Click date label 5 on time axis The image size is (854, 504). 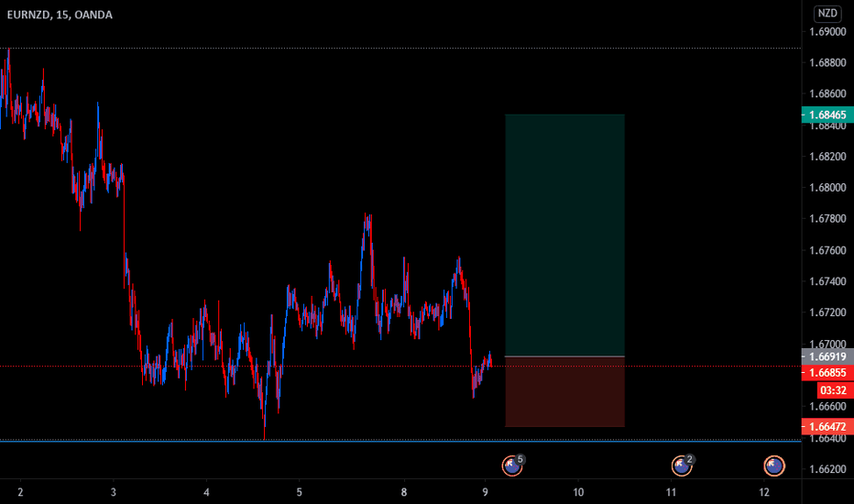tap(299, 492)
